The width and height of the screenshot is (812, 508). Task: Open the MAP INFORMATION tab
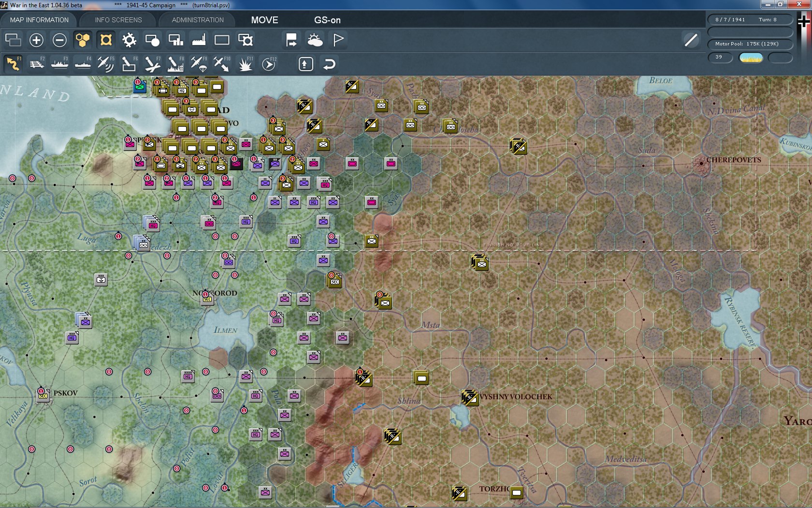(39, 20)
